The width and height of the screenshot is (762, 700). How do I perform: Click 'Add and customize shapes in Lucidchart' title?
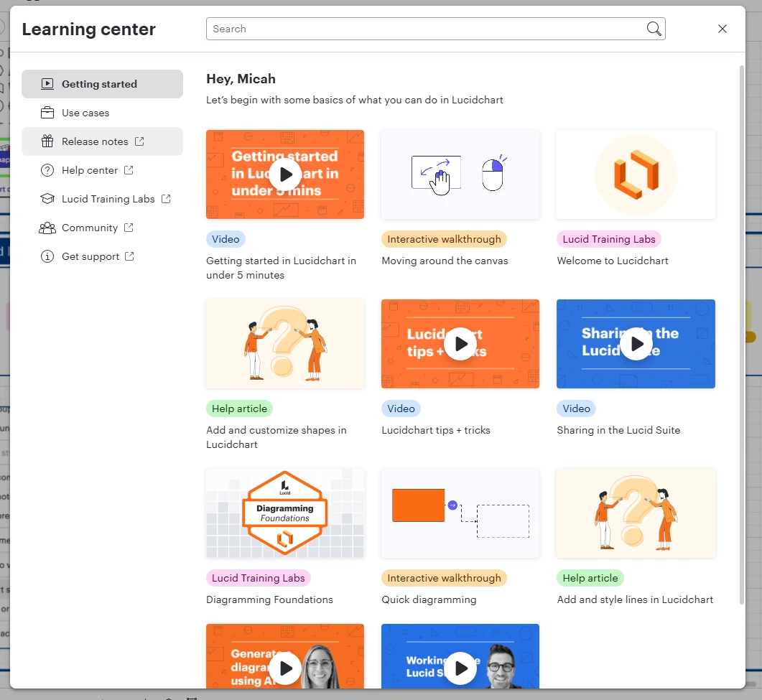276,437
